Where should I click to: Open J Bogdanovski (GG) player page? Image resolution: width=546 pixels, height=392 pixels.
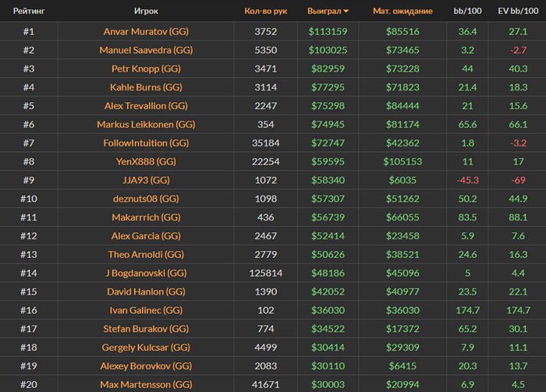coord(147,273)
